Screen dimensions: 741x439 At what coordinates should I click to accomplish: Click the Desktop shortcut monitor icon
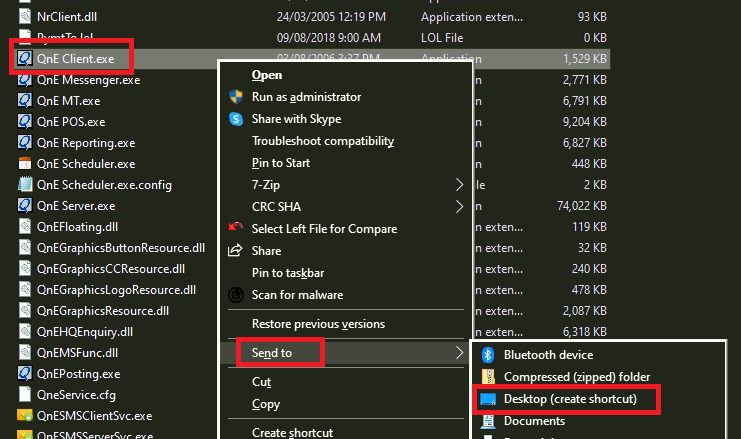tap(488, 399)
